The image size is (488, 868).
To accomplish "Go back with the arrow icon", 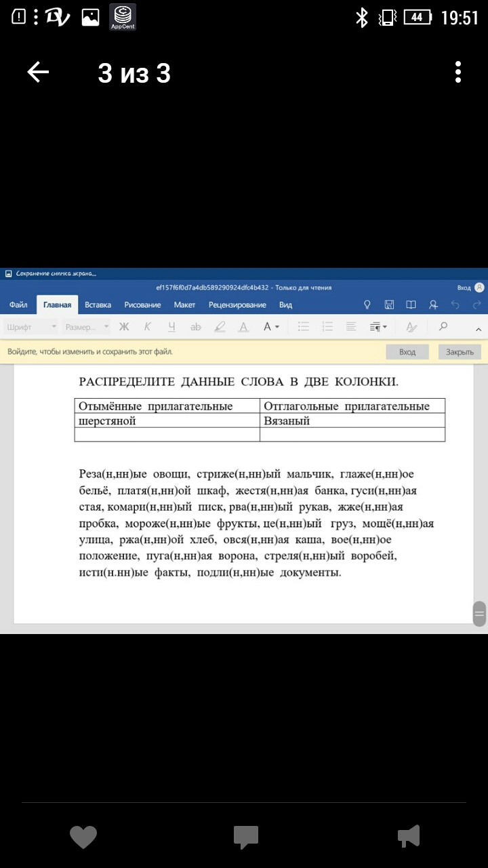I will click(x=38, y=72).
